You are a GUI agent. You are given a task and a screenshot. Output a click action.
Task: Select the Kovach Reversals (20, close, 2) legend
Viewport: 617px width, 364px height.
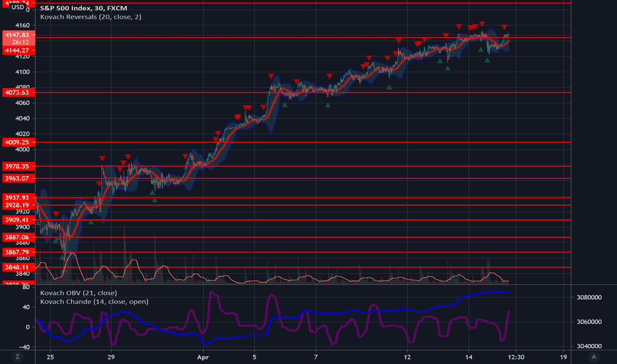click(91, 17)
